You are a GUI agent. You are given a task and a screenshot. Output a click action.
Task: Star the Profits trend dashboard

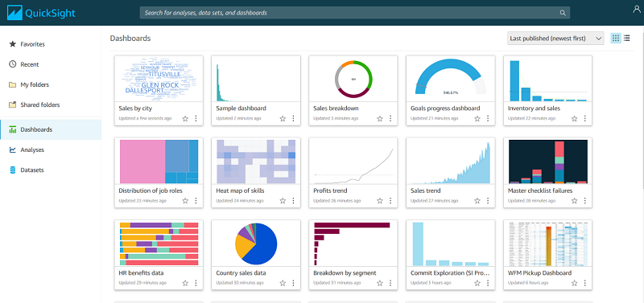tap(379, 200)
